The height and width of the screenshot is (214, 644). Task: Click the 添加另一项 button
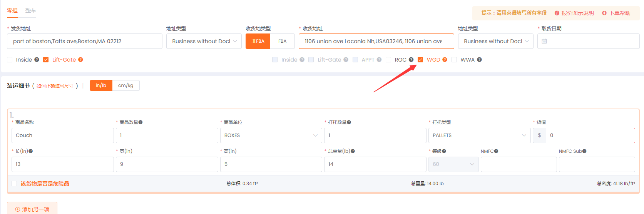point(32,209)
